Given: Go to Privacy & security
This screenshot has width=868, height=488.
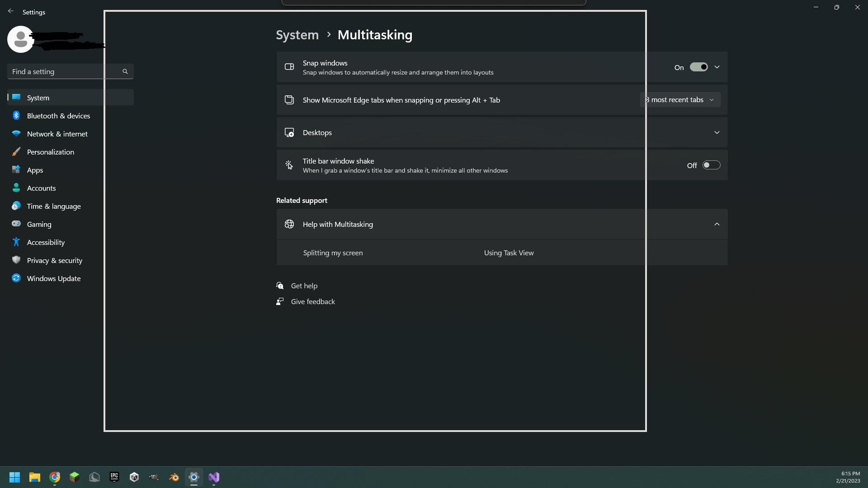Looking at the screenshot, I should (70, 260).
